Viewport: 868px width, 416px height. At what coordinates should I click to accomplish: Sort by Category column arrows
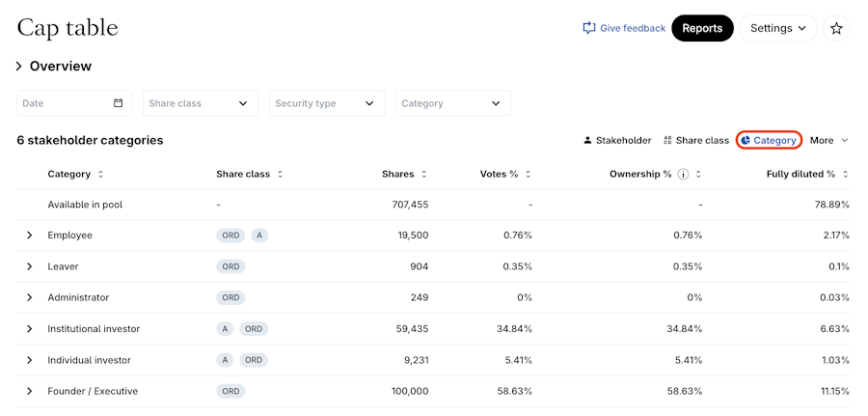point(100,175)
